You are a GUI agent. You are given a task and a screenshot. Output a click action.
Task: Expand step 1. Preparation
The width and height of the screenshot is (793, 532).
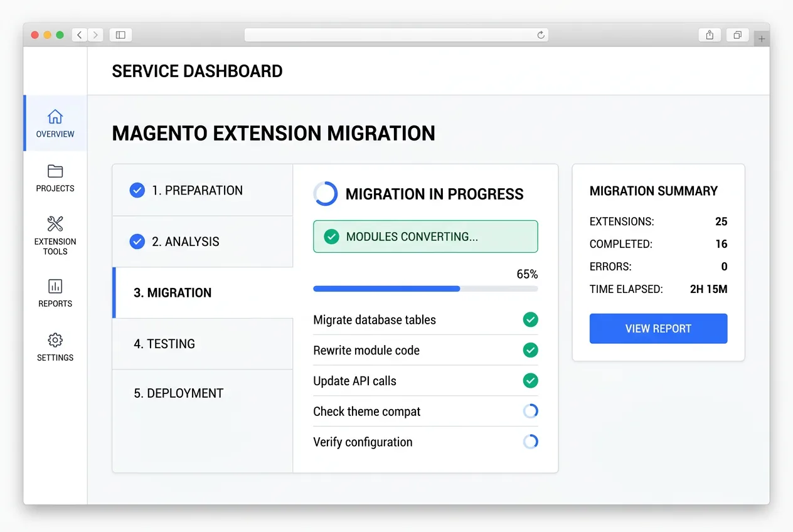(x=202, y=190)
